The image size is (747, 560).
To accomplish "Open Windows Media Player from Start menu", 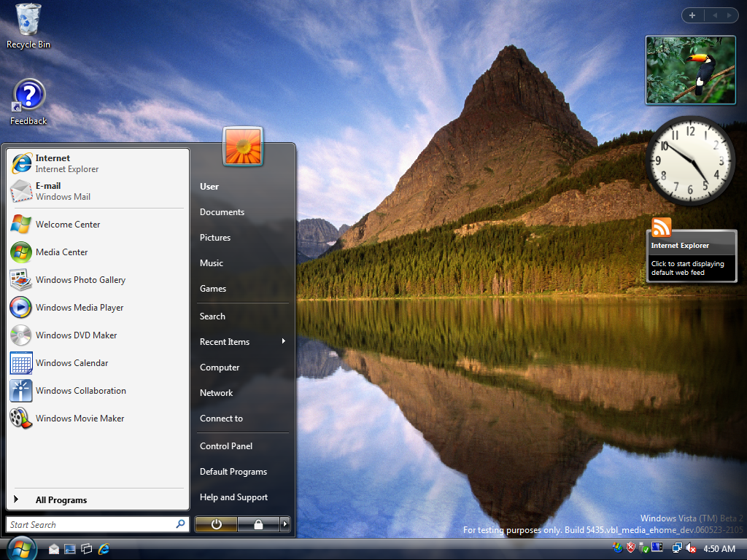I will (x=80, y=308).
